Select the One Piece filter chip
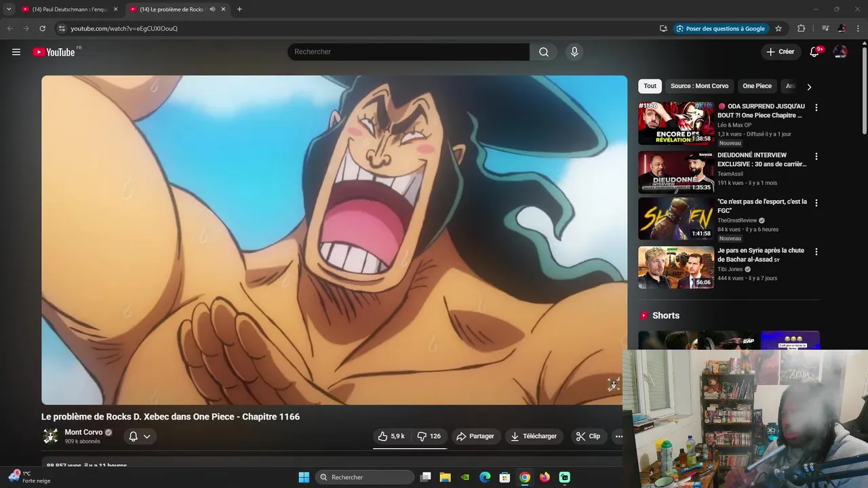Viewport: 868px width, 488px height. click(757, 86)
